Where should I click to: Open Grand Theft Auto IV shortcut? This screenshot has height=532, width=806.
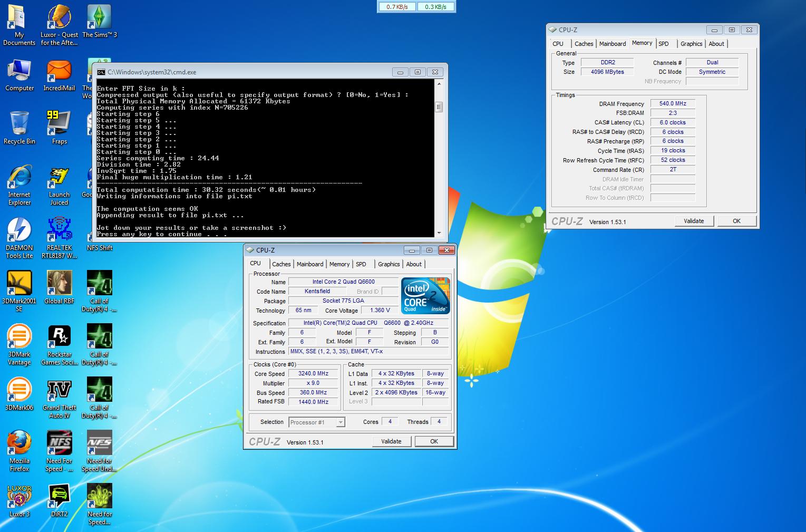pos(59,398)
